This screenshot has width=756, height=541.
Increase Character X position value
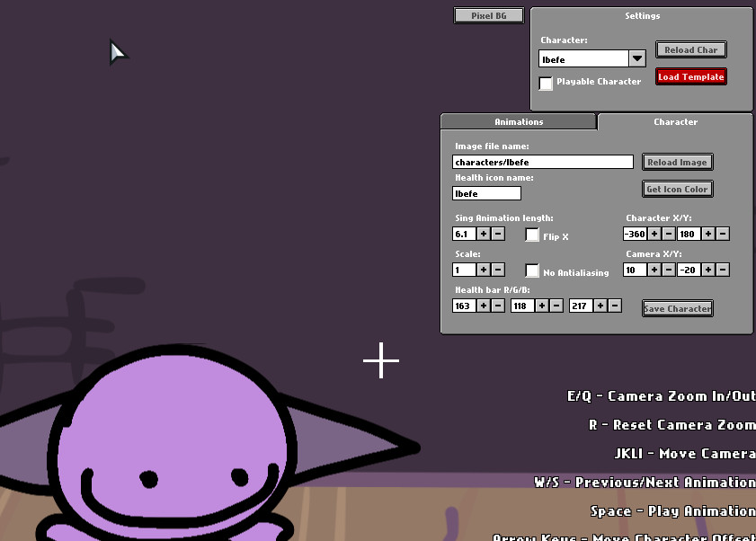pyautogui.click(x=654, y=234)
